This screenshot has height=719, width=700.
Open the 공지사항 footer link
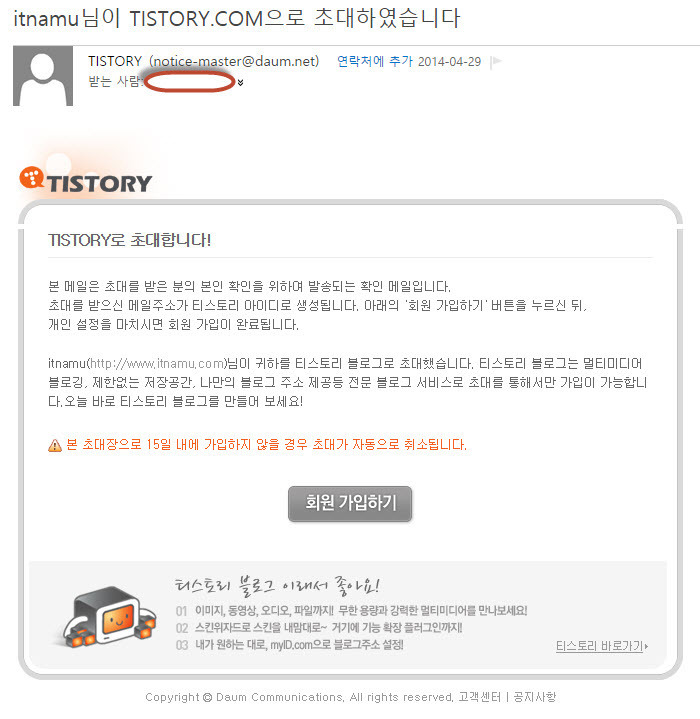535,697
